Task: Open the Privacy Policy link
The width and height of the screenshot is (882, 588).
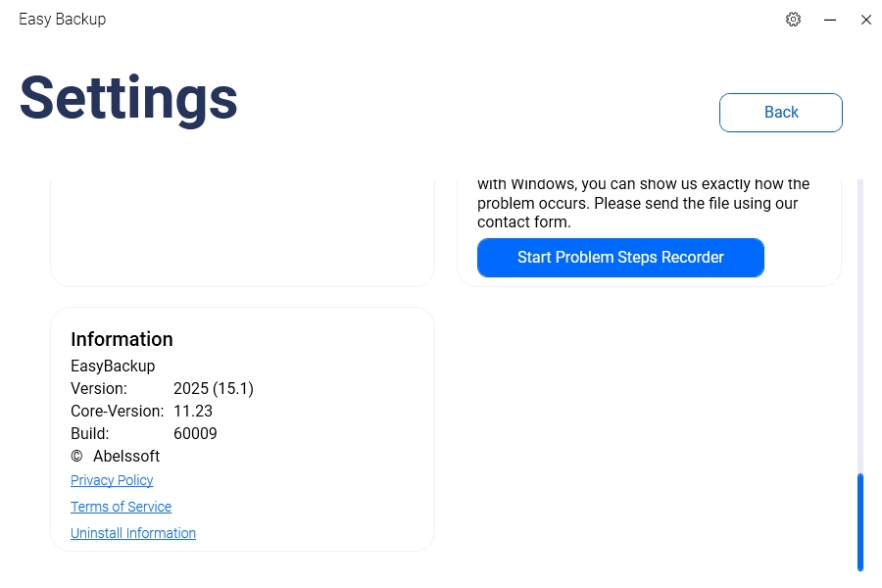Action: click(112, 480)
